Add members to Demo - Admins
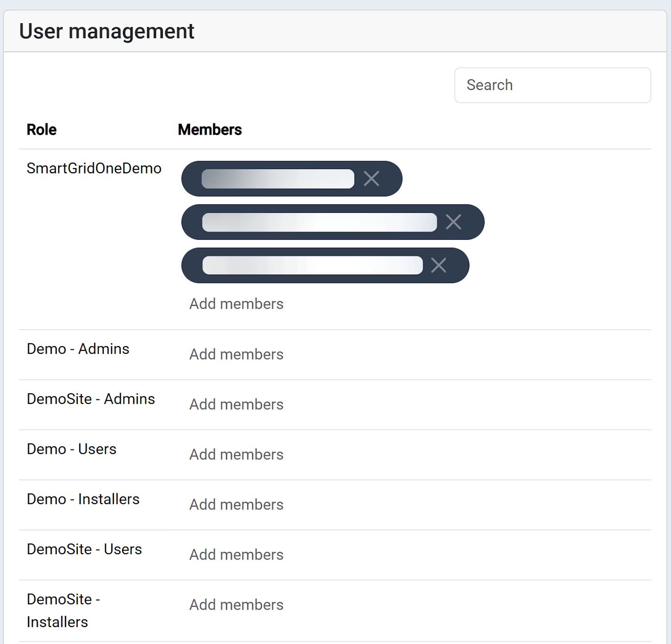The image size is (671, 644). pos(236,354)
